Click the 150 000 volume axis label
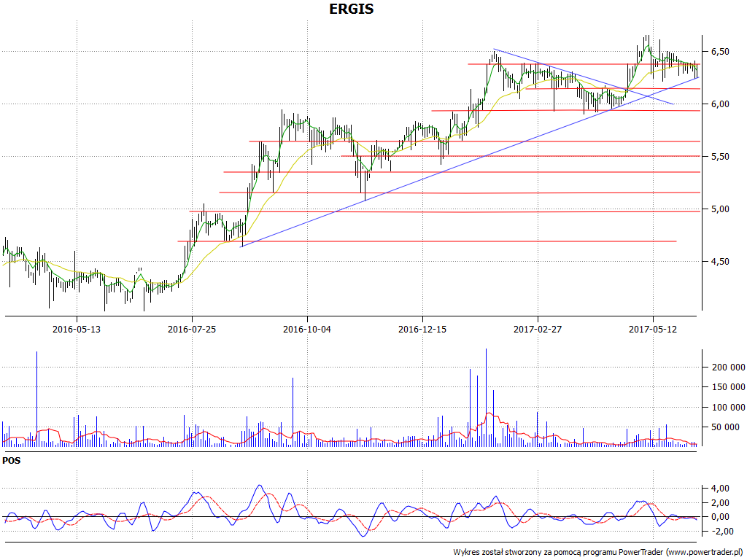Viewport: 747px width, 560px height. 728,387
